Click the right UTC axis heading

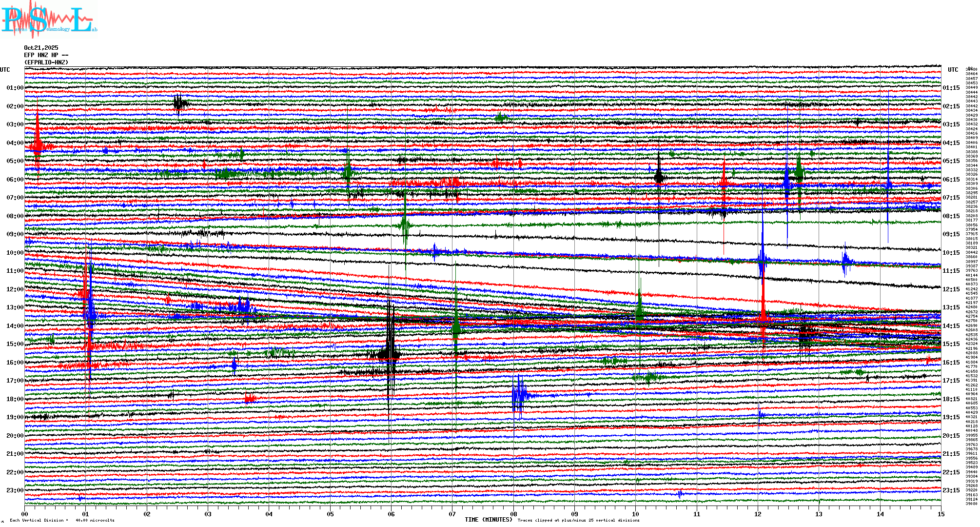pos(953,70)
